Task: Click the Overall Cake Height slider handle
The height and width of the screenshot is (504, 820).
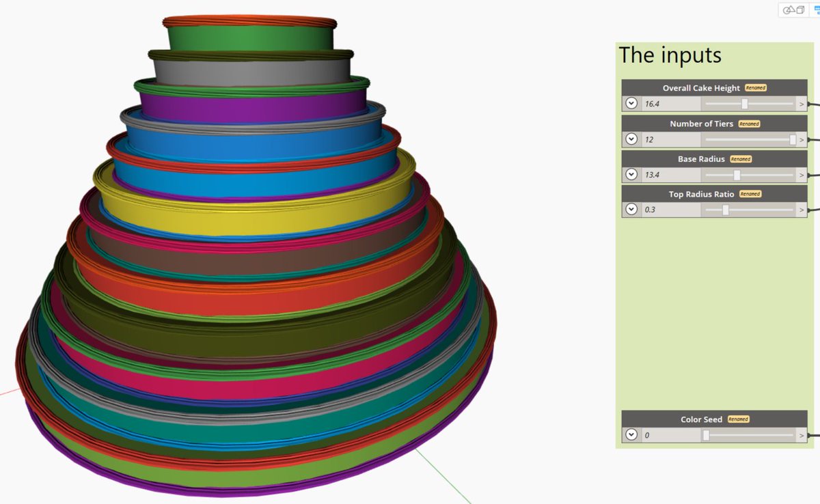Action: click(x=745, y=104)
